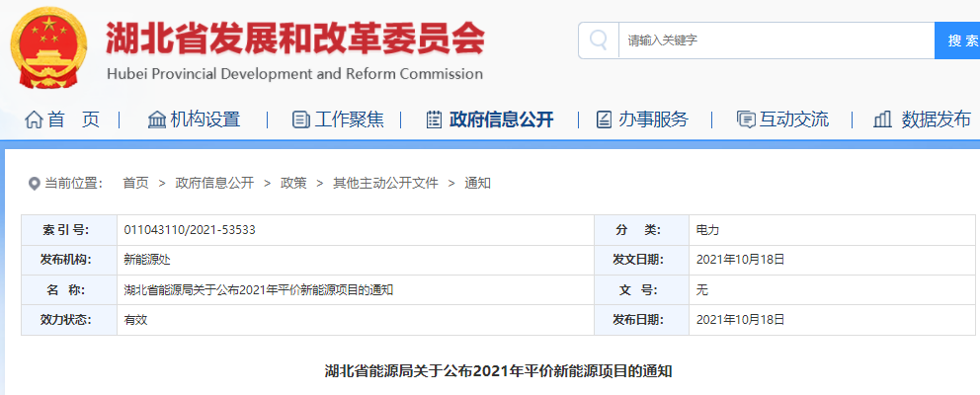Click the 通知 breadcrumb link
The height and width of the screenshot is (395, 980).
(477, 183)
